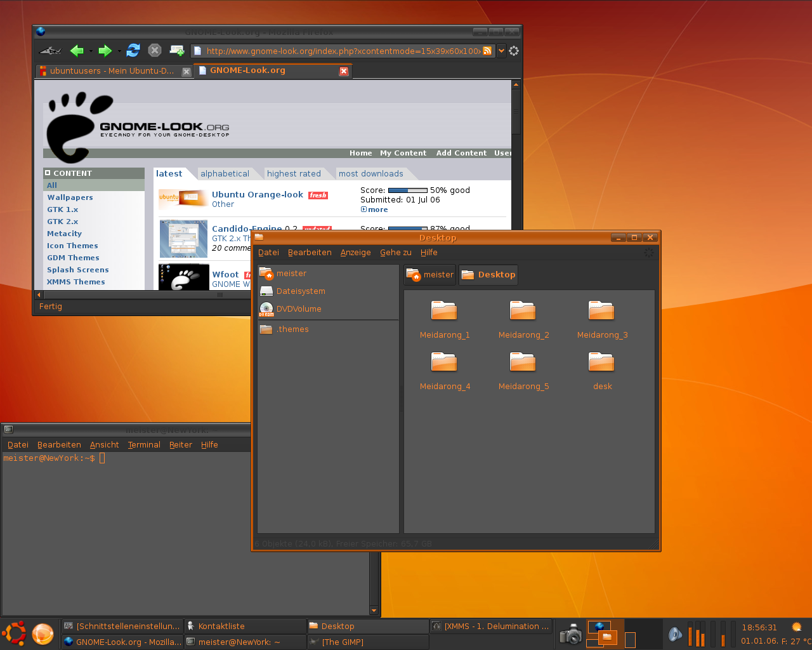Click the terminal scrollbar down arrow
Image resolution: width=812 pixels, height=650 pixels.
point(374,611)
